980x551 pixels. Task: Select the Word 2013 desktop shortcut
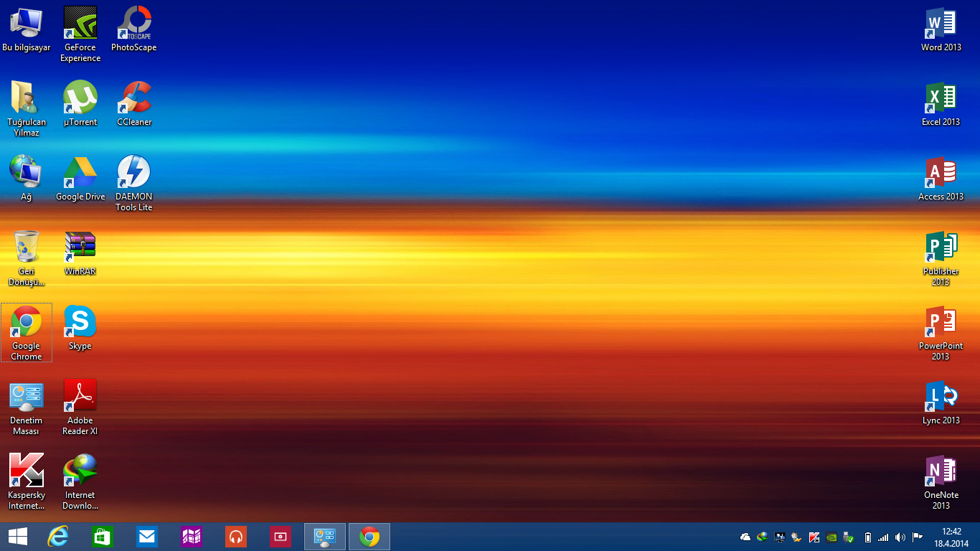(x=941, y=29)
